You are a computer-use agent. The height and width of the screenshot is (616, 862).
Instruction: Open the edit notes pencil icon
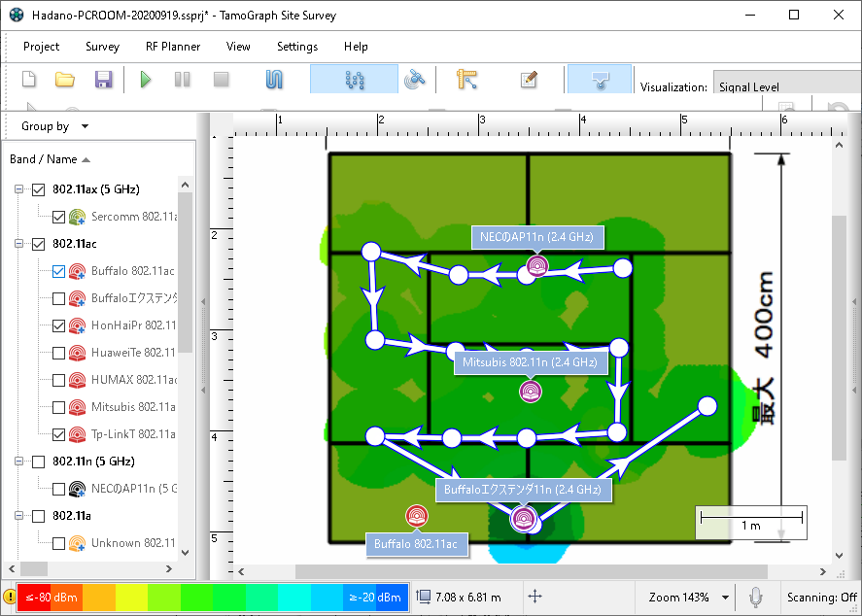pos(529,79)
